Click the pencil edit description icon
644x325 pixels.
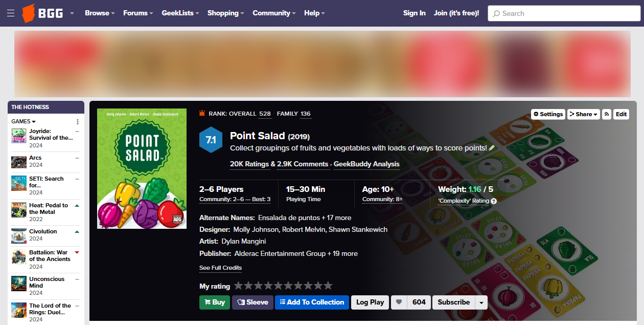pos(492,148)
